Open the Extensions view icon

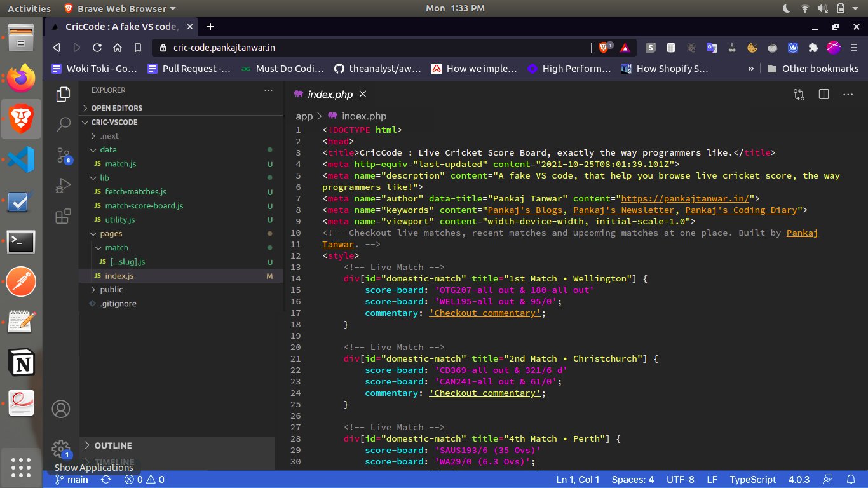pos(63,217)
